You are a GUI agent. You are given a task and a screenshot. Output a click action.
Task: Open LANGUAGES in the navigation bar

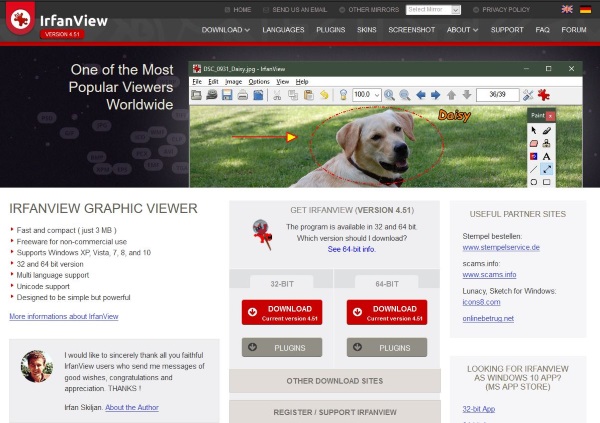click(x=283, y=30)
